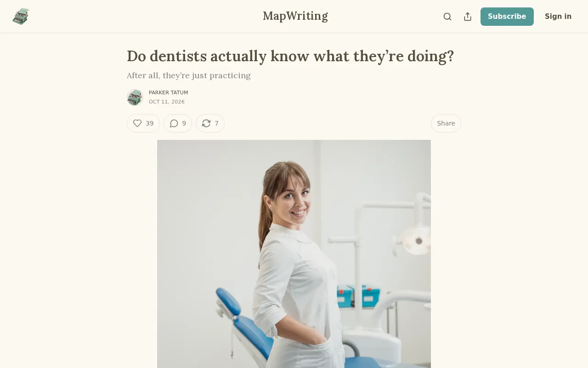
Task: Click the 7 restacks count
Action: [217, 123]
